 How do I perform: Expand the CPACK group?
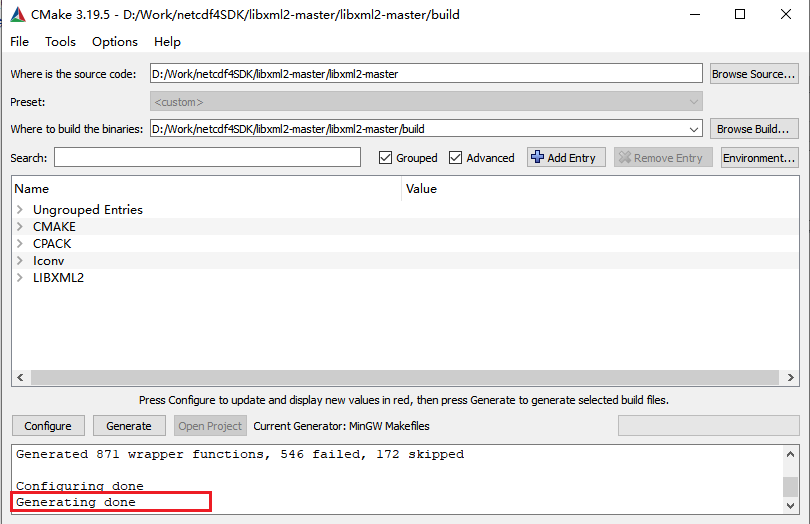(20, 243)
